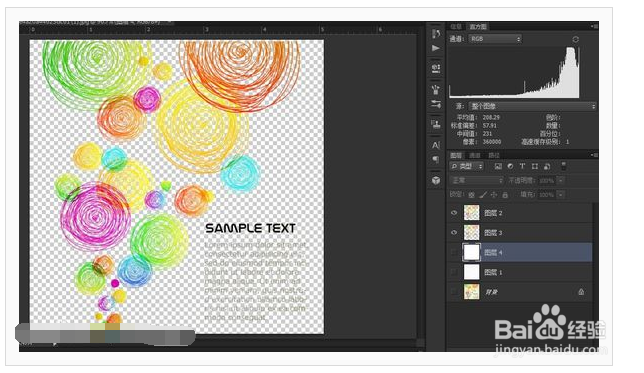Open the opacity slider arrow
Image resolution: width=644 pixels, height=373 pixels.
pyautogui.click(x=561, y=180)
